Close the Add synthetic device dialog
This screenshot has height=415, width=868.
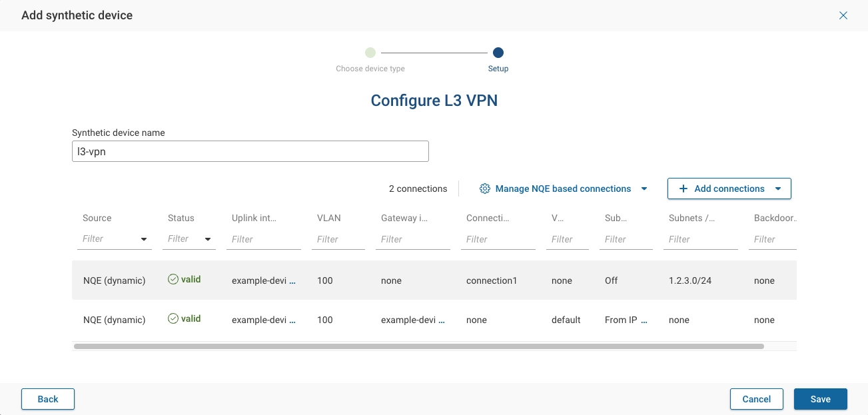click(843, 15)
